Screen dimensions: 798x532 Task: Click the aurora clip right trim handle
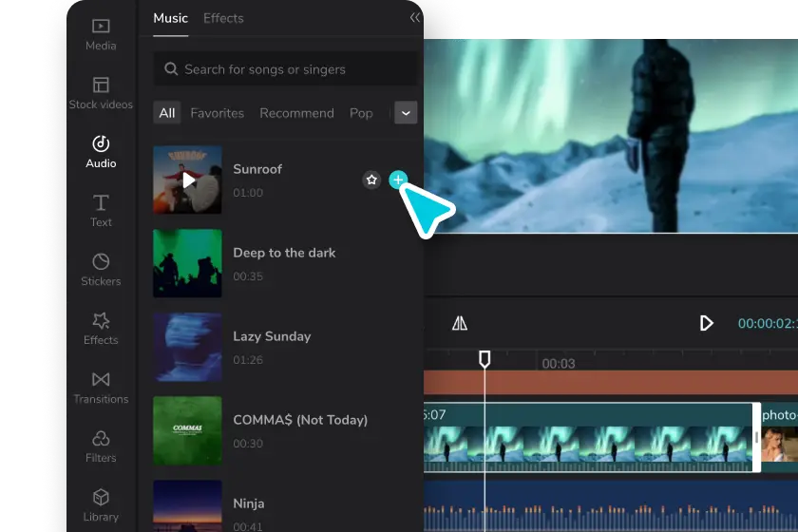(757, 438)
